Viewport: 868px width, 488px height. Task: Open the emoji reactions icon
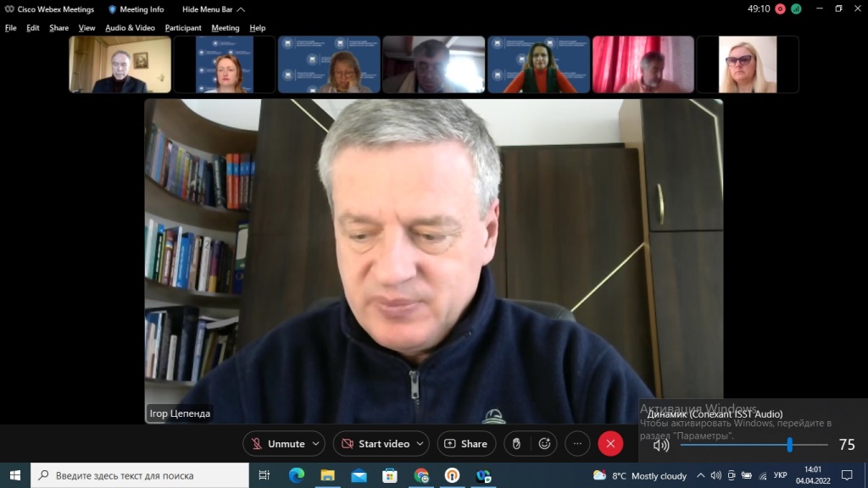coord(544,444)
